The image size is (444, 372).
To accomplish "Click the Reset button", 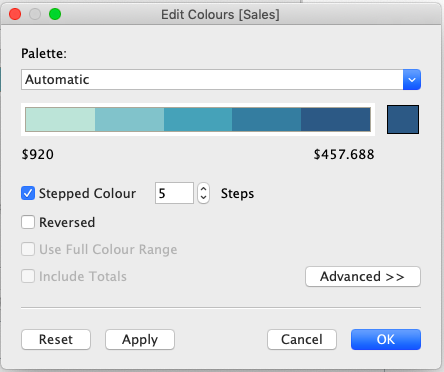I will (56, 339).
